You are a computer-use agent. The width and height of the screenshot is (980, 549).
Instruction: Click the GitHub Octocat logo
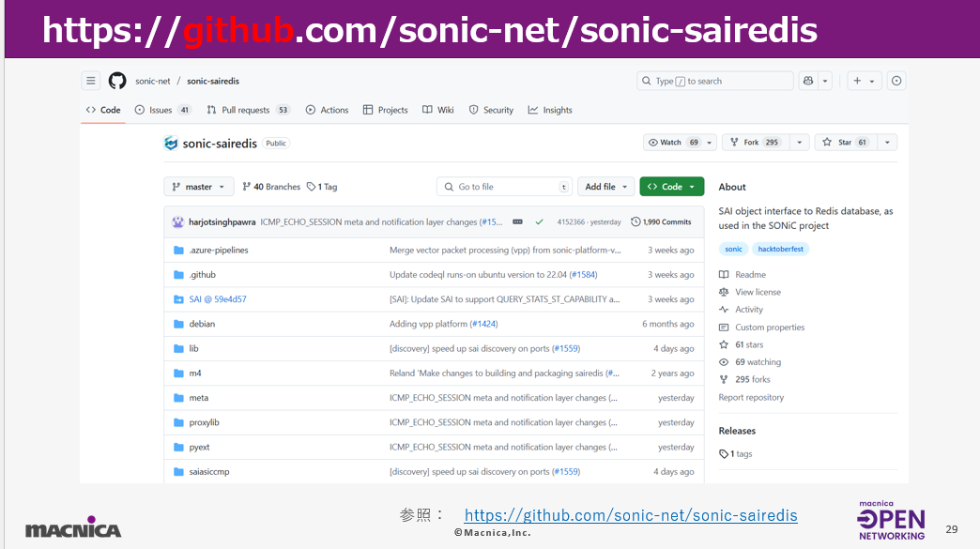[x=117, y=81]
